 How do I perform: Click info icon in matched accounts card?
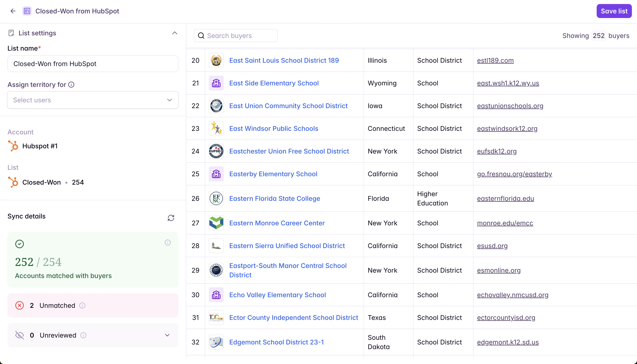point(168,243)
